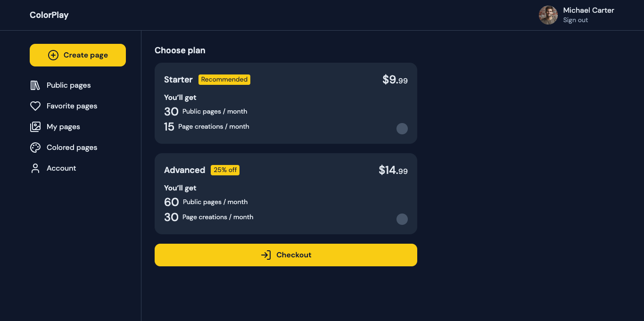Click the Colored pages palette icon
Image resolution: width=644 pixels, height=321 pixels.
pyautogui.click(x=35, y=148)
